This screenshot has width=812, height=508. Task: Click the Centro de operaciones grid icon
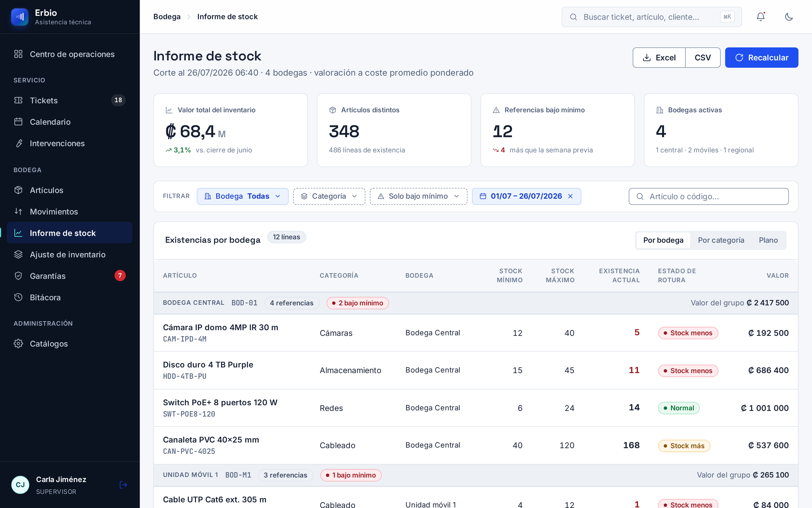click(x=18, y=54)
